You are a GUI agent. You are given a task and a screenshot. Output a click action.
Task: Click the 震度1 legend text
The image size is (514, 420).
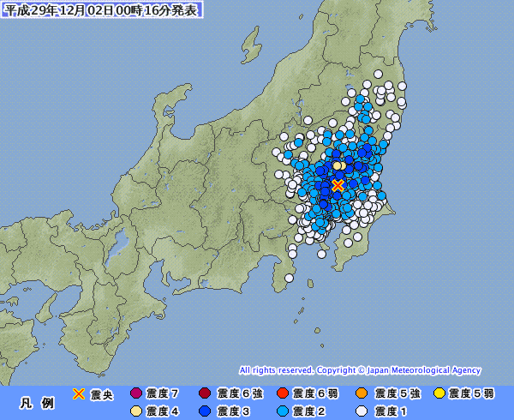click(x=391, y=411)
